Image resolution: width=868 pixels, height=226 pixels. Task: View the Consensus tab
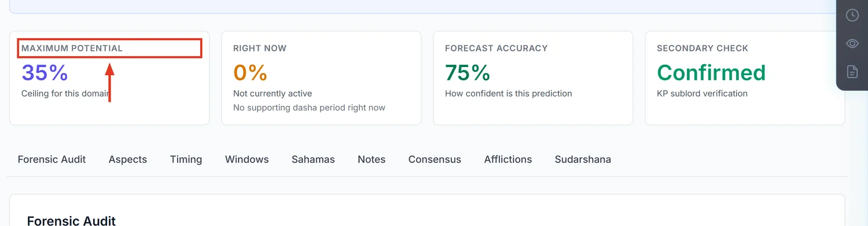(x=435, y=160)
